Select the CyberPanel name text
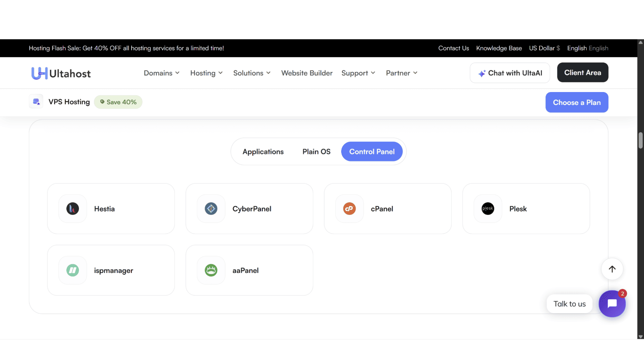The height and width of the screenshot is (362, 644). pyautogui.click(x=252, y=209)
